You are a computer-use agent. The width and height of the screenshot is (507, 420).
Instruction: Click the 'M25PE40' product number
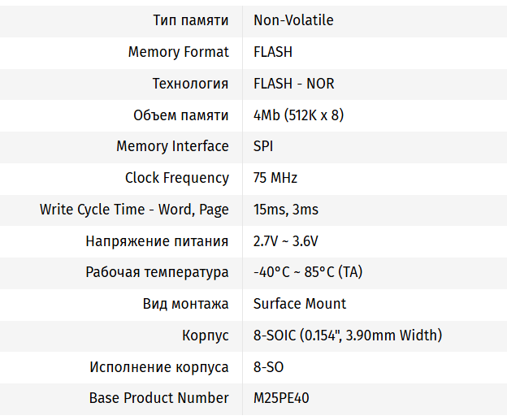point(281,398)
